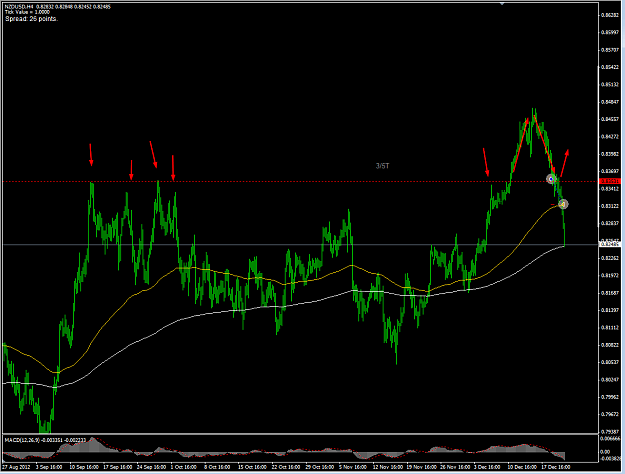625x474 pixels.
Task: Click the 0.85997 price axis label
Action: tap(610, 33)
